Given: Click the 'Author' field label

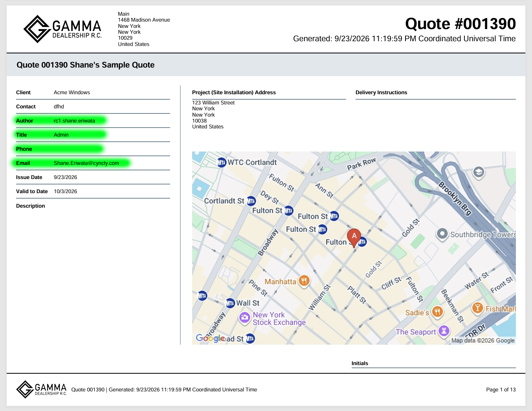Looking at the screenshot, I should point(24,121).
